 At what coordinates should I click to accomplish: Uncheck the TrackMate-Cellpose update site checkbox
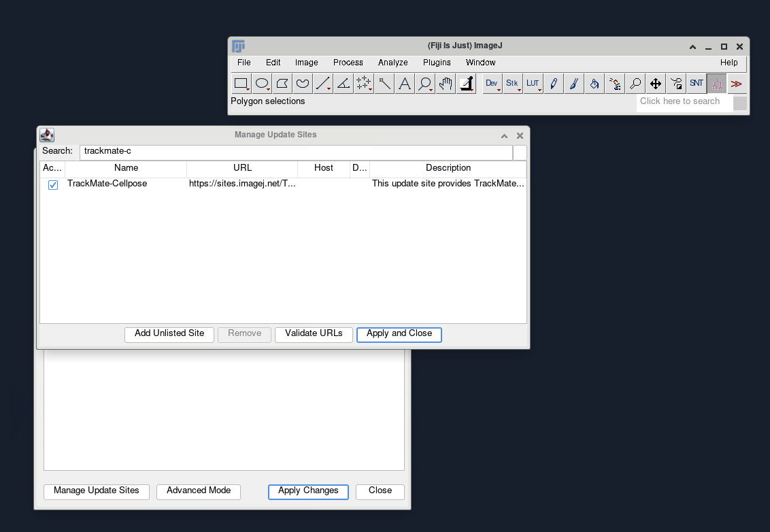(53, 185)
